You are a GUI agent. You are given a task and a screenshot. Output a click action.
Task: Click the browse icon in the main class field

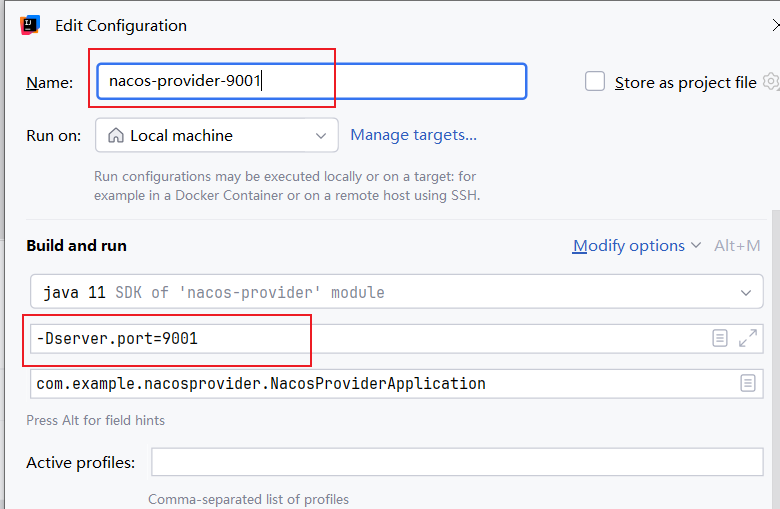[747, 383]
